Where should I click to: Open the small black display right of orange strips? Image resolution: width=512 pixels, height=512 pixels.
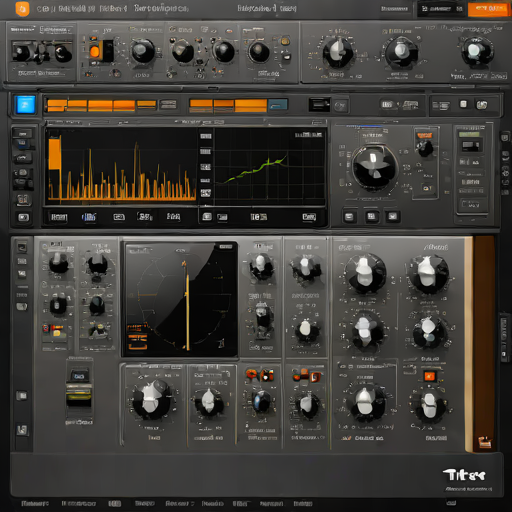pyautogui.click(x=319, y=105)
